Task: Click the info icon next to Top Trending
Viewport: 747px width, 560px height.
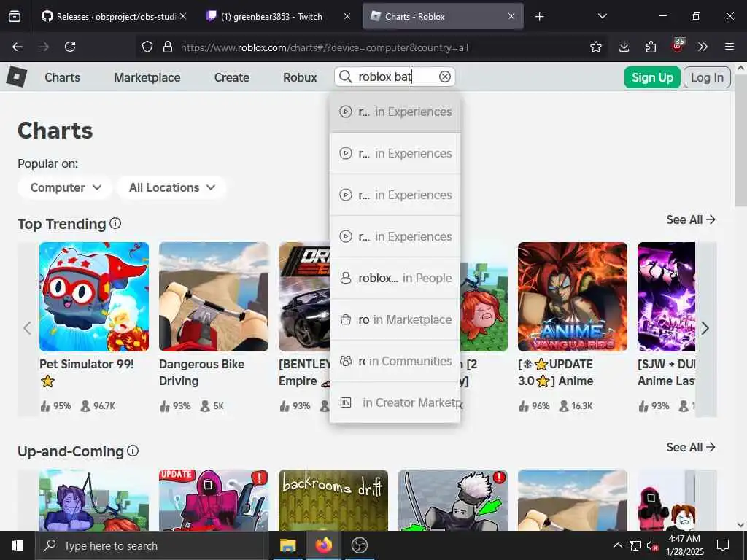Action: point(115,223)
